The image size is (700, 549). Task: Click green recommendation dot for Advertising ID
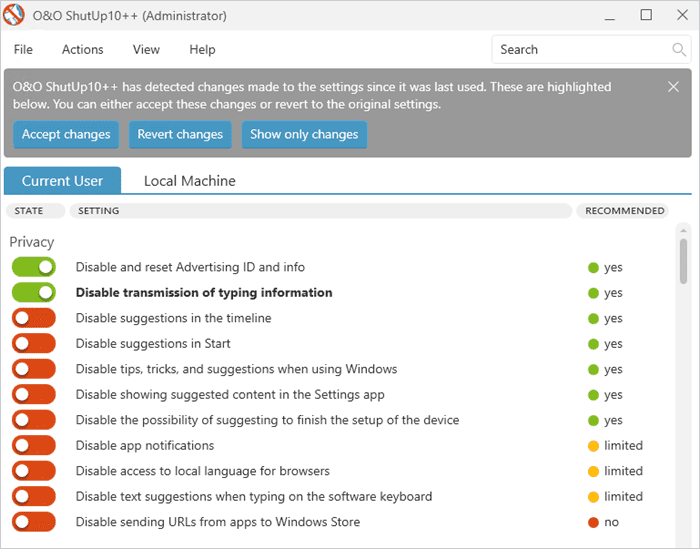coord(593,268)
